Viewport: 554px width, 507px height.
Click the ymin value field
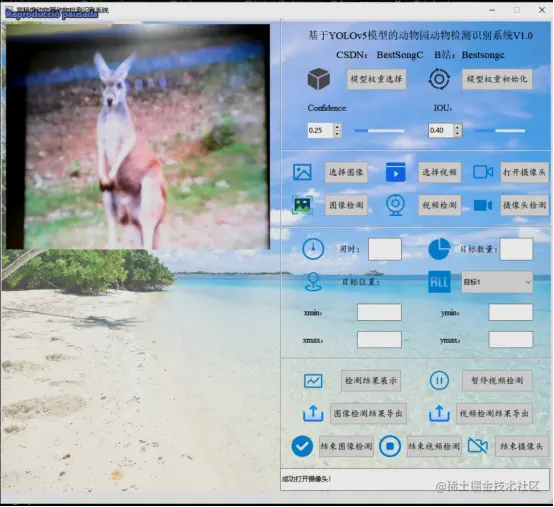[x=511, y=312]
